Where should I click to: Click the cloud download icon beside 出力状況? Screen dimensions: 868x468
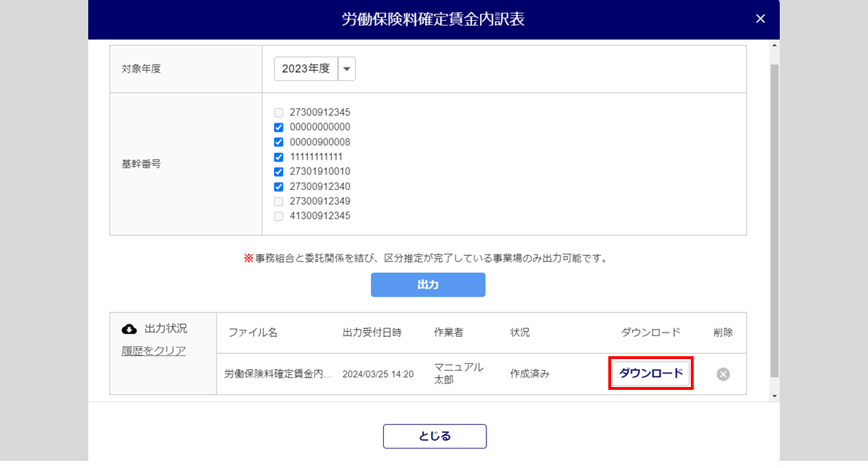[130, 329]
